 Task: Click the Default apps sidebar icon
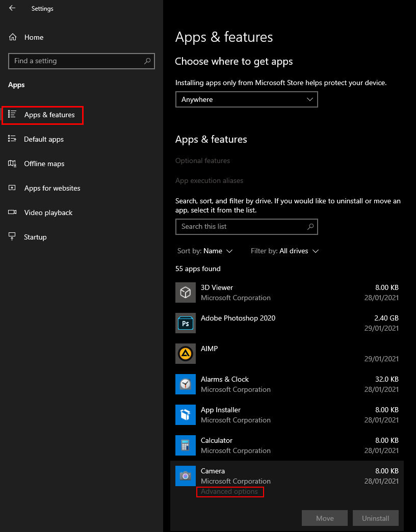click(12, 139)
